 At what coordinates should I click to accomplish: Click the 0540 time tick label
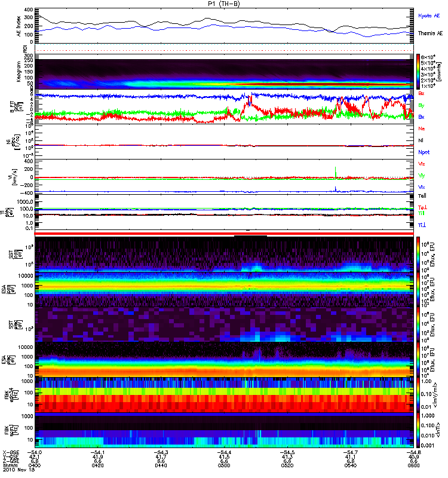pos(350,465)
